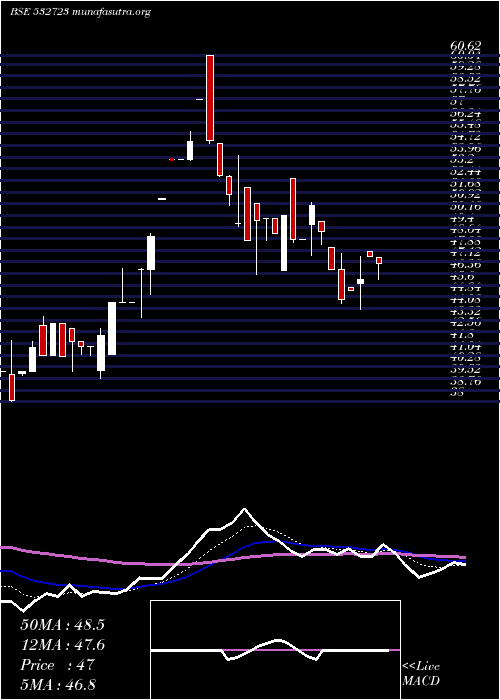Click inside the Live MACD histogram box
The image size is (500, 700).
(275, 650)
